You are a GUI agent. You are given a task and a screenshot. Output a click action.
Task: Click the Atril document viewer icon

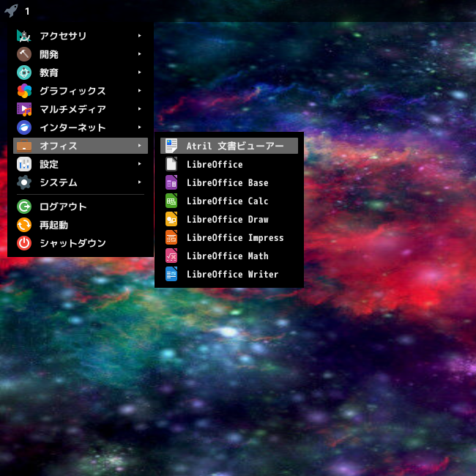pos(171,146)
